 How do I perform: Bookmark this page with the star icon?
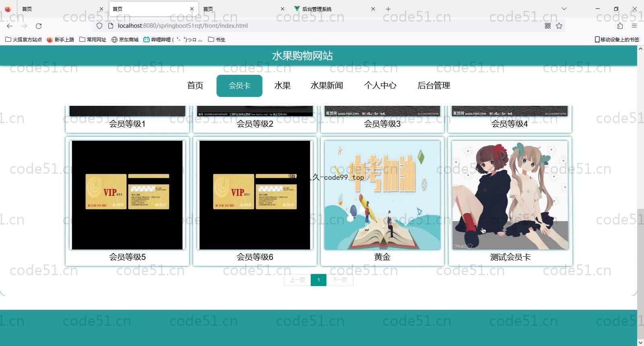pos(559,26)
